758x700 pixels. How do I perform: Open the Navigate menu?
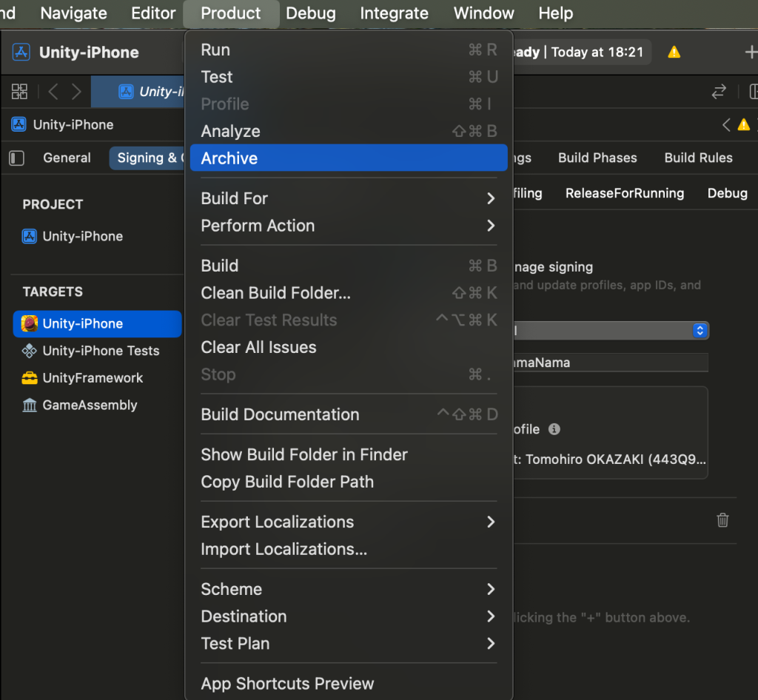click(x=73, y=13)
